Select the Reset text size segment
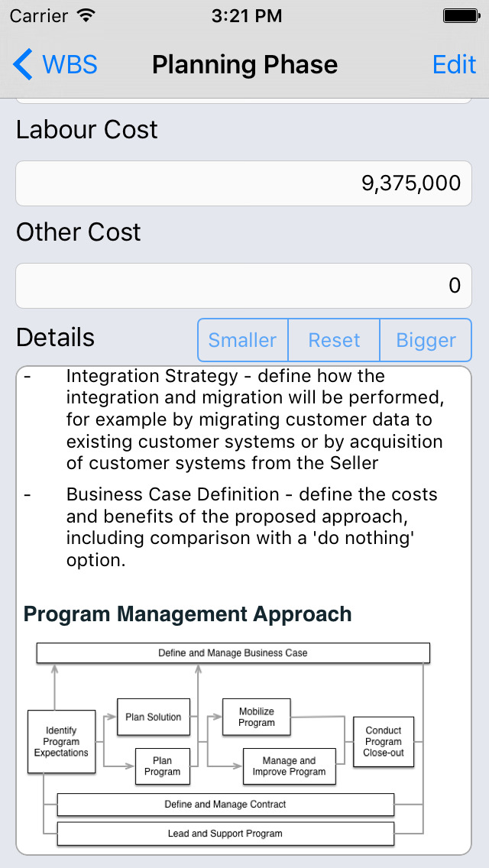 (334, 340)
